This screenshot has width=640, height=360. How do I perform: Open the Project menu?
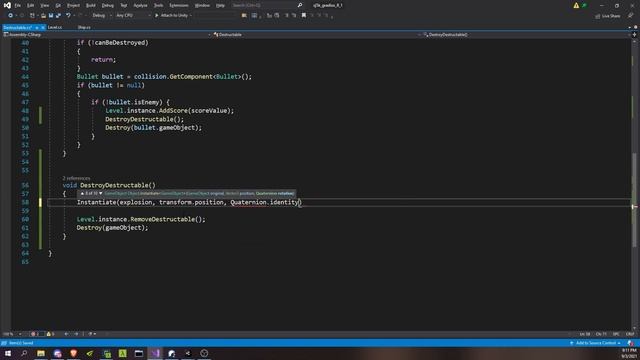pyautogui.click(x=73, y=6)
